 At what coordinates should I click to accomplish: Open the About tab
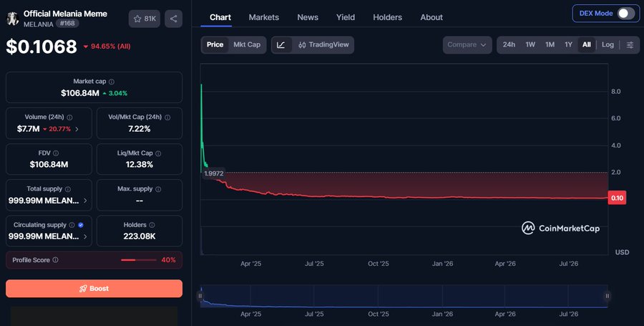(x=431, y=17)
